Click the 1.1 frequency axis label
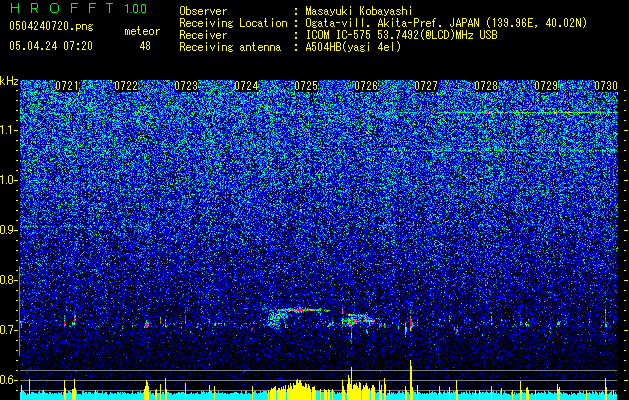This screenshot has width=629, height=400. pos(8,130)
